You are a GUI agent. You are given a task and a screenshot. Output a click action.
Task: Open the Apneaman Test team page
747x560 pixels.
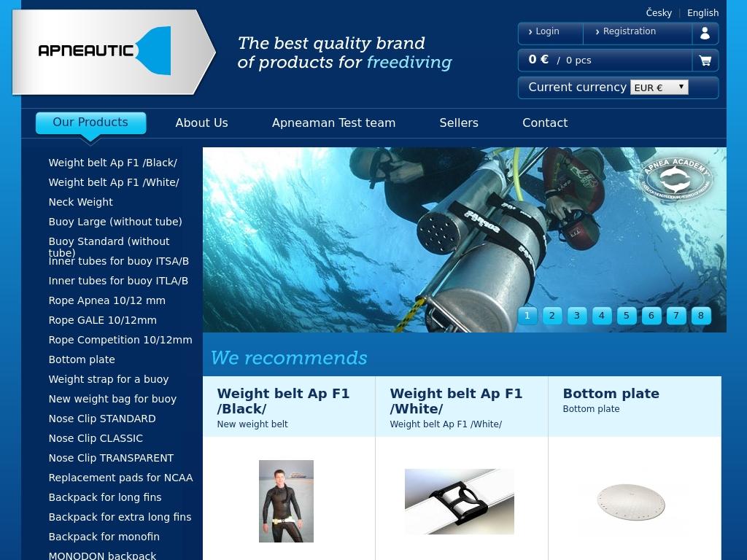(x=333, y=123)
